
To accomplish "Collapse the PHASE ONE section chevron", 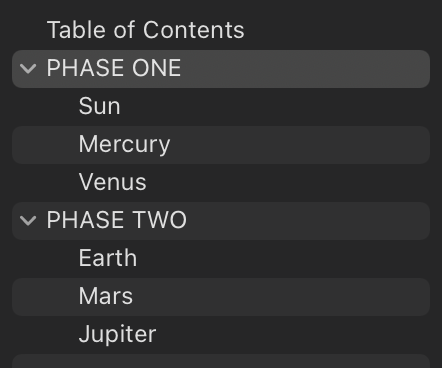I will coord(28,69).
